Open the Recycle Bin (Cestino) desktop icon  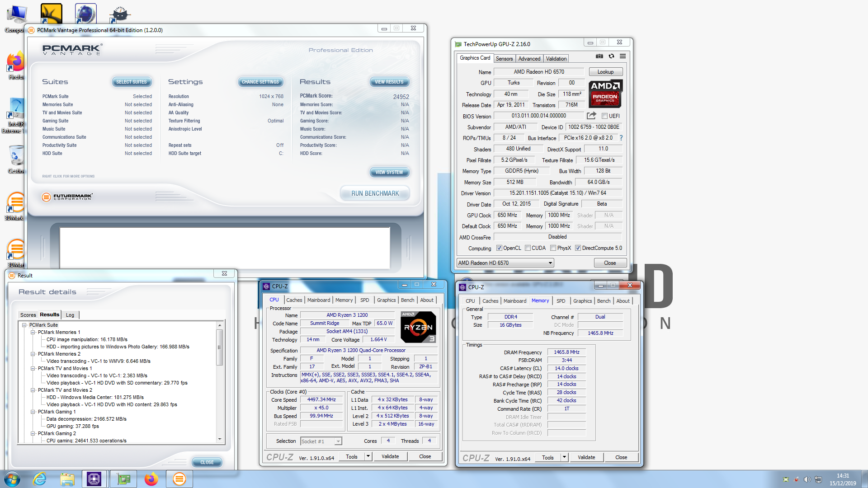(16, 159)
